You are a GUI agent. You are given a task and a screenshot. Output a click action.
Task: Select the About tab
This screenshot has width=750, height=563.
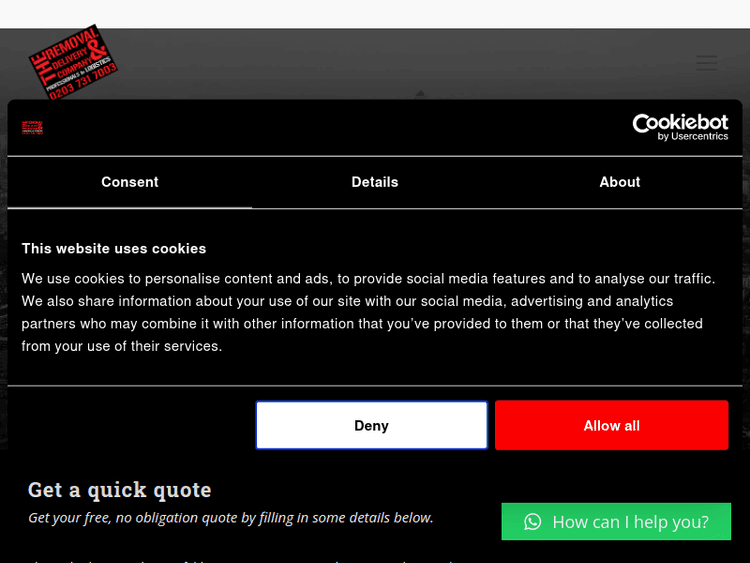(620, 182)
